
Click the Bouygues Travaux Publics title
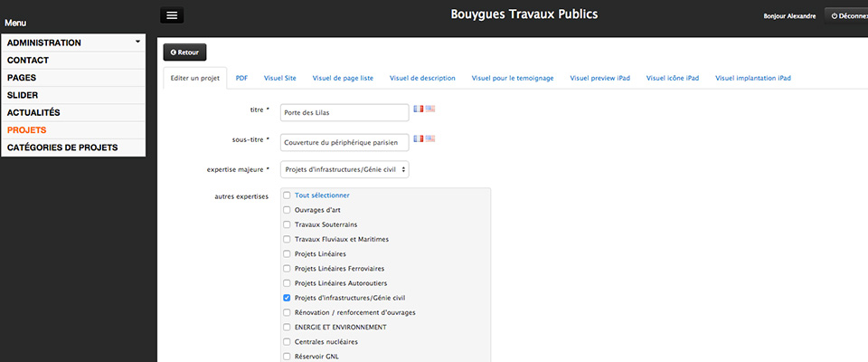click(x=524, y=14)
